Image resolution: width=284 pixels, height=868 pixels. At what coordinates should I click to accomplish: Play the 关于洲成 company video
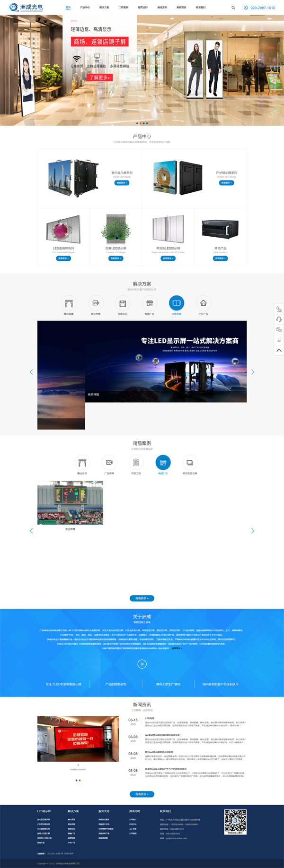142,664
